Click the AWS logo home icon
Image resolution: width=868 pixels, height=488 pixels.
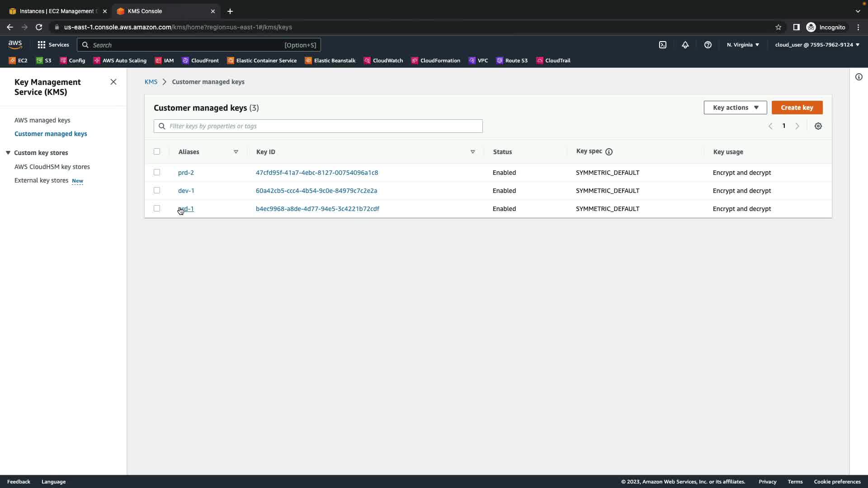15,44
